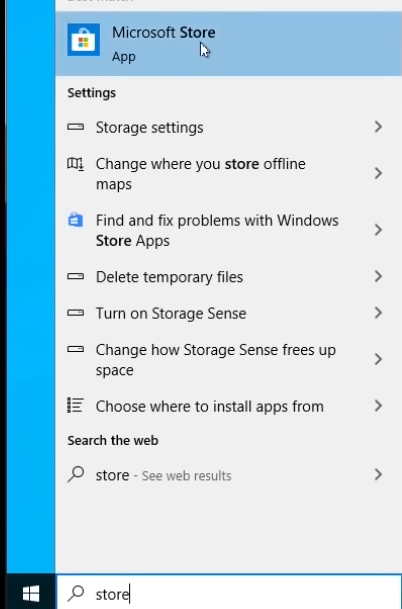Click the Delete temporary files drive icon
This screenshot has height=609, width=402.
coord(75,277)
